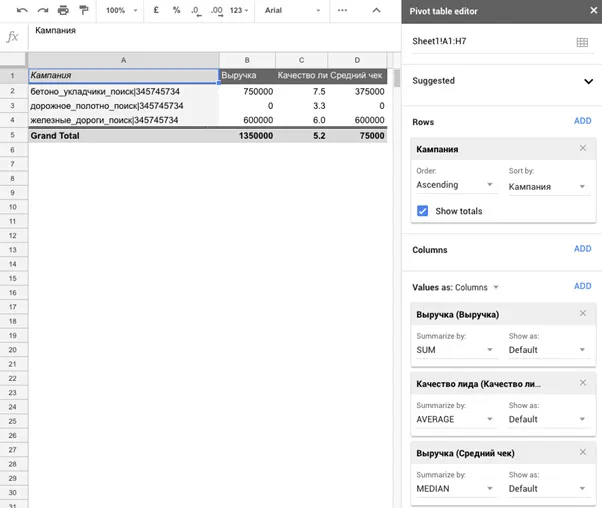The image size is (602, 508).
Task: Click ADD next to Rows
Action: [582, 121]
